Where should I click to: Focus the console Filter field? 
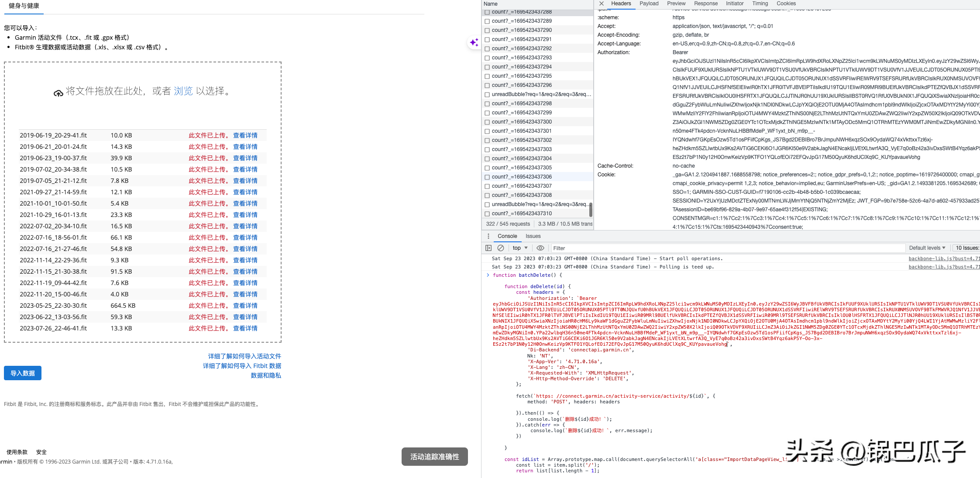click(728, 248)
